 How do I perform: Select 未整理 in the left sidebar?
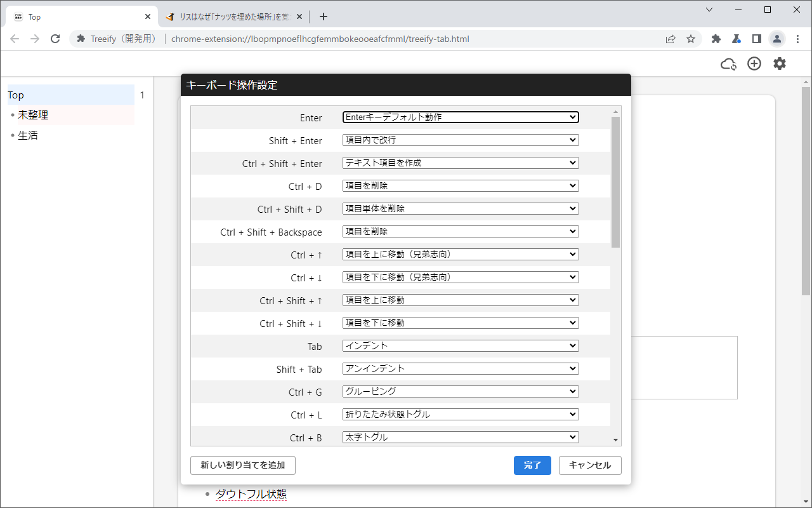[33, 115]
